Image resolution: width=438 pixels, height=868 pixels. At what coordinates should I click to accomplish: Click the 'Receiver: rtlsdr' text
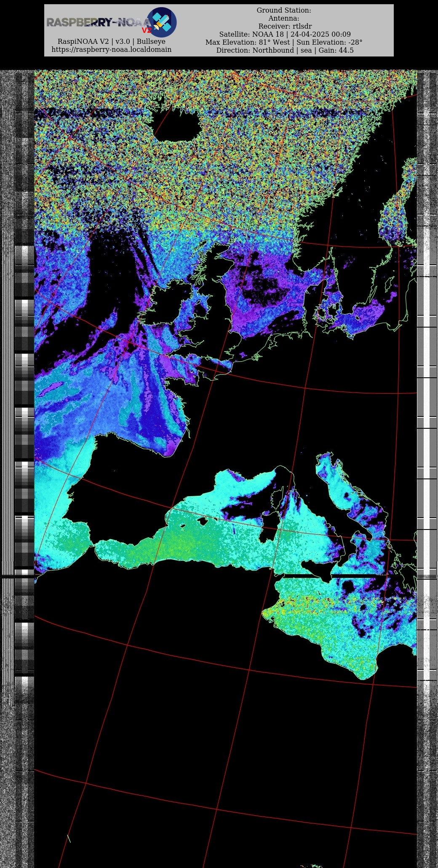[285, 26]
